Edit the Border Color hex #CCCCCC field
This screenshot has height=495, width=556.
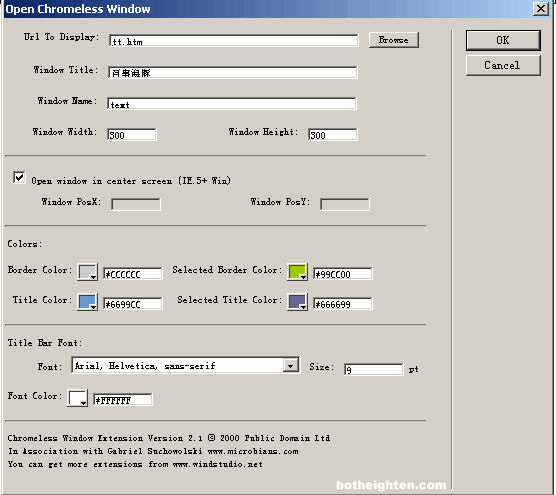tap(133, 273)
